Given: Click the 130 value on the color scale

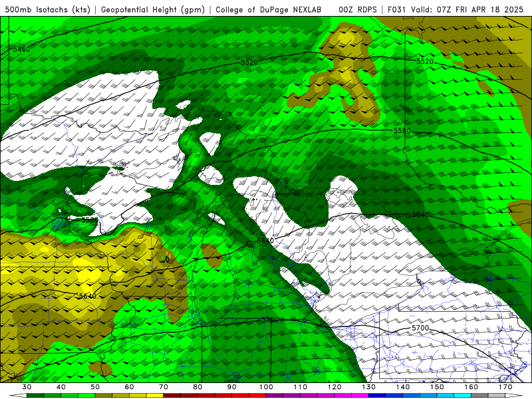Looking at the screenshot, I should 368,387.
